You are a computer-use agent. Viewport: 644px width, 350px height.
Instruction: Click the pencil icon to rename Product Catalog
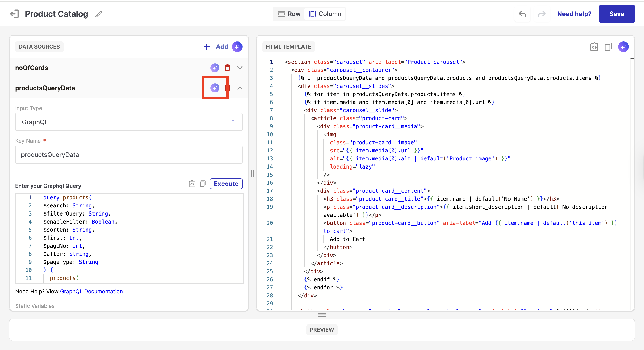point(99,14)
